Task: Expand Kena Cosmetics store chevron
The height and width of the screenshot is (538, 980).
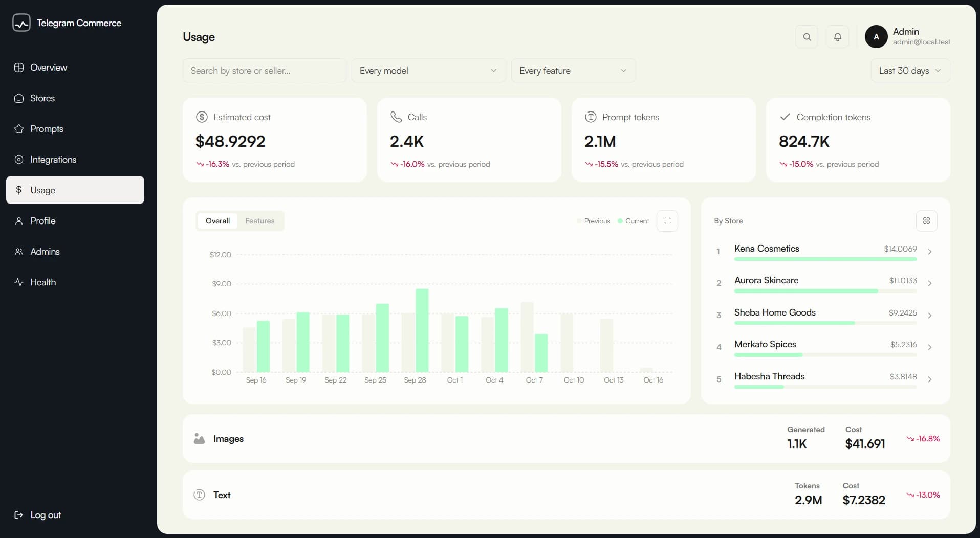Action: 930,252
